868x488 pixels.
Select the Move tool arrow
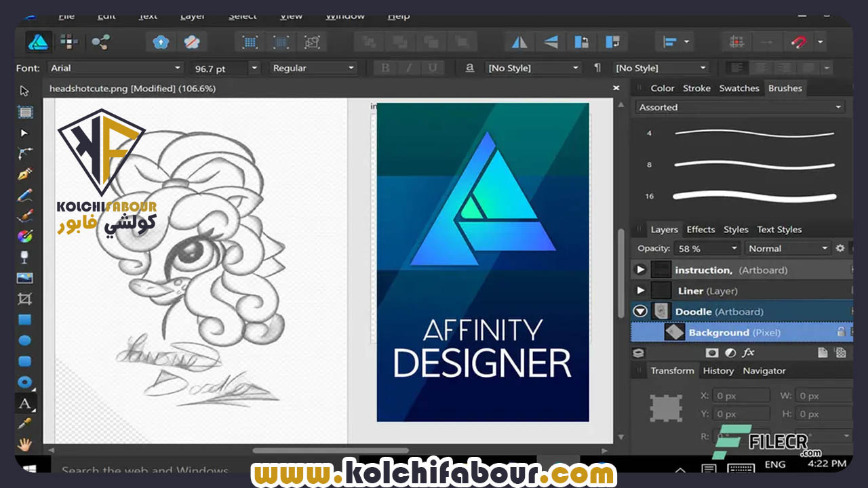[24, 91]
